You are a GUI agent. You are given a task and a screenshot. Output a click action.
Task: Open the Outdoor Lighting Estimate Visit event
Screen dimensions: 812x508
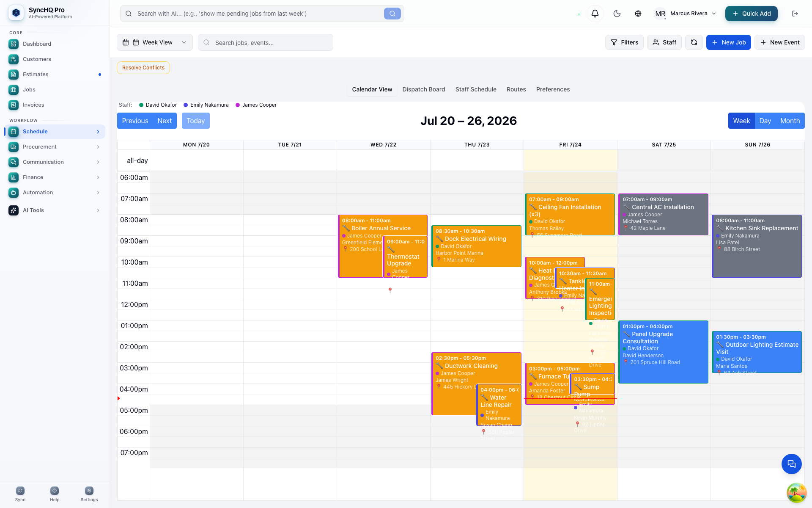757,352
